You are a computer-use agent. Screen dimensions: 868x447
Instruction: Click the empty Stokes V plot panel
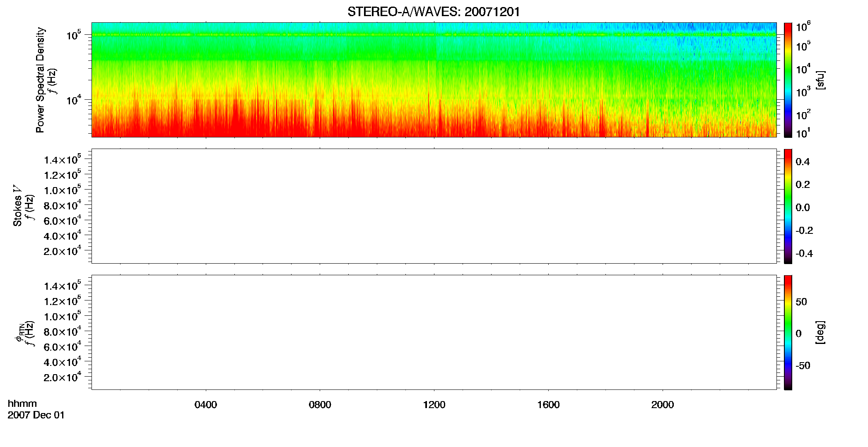tap(434, 206)
